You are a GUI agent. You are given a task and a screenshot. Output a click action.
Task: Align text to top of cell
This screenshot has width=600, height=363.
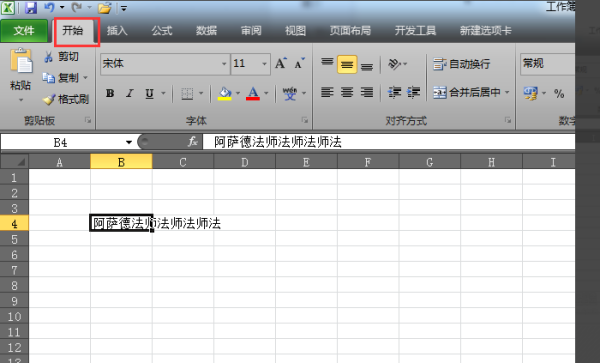327,63
